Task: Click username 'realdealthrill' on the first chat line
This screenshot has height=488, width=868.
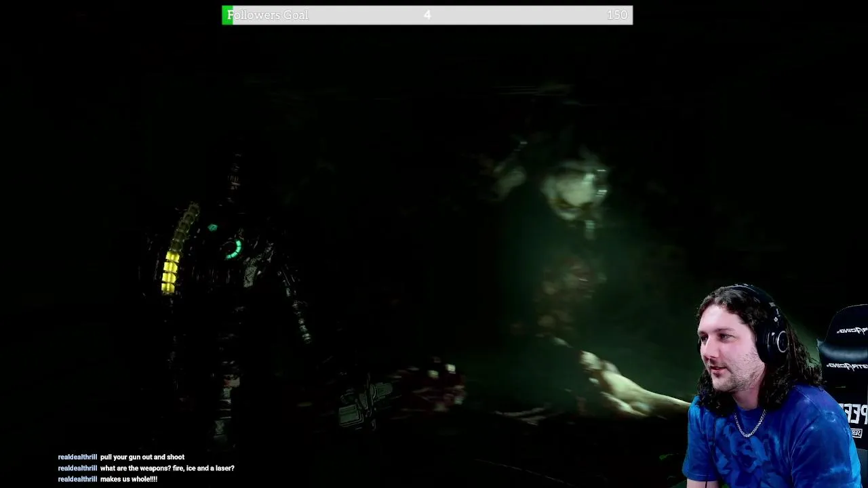Action: click(x=77, y=457)
